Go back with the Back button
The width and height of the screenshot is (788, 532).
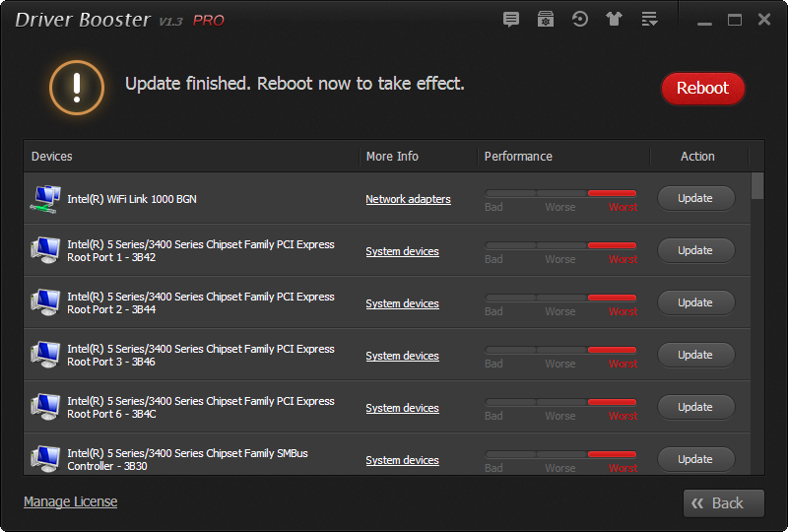pos(723,503)
